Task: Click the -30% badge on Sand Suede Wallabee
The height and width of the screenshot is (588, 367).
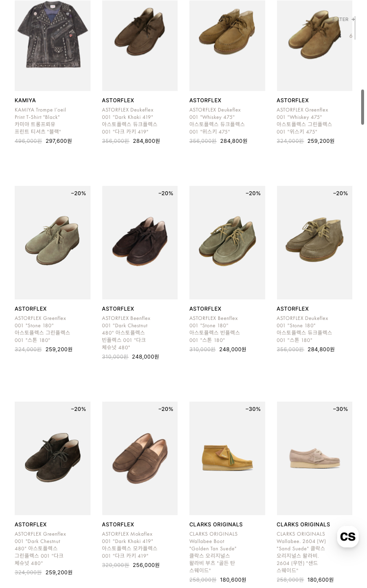Action: pyautogui.click(x=341, y=409)
